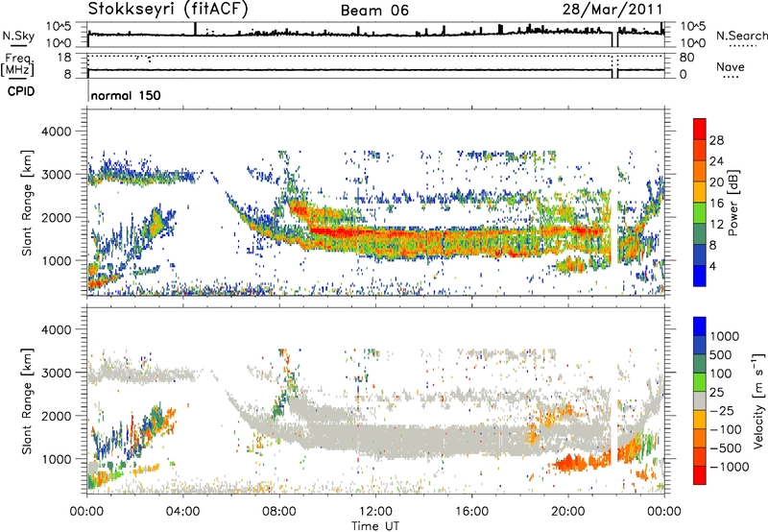This screenshot has width=768, height=532.
Task: Click the '-1000' tick on the velocity colorbar
Action: tap(729, 467)
